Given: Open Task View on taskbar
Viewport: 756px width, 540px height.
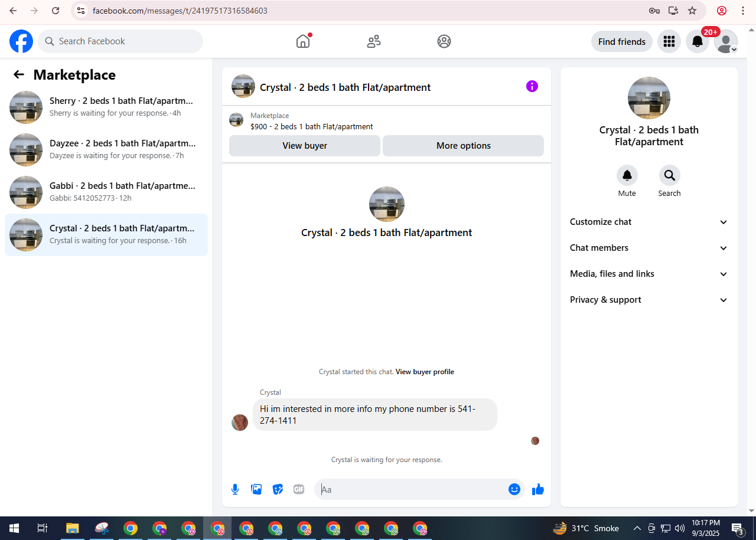Looking at the screenshot, I should 43,528.
